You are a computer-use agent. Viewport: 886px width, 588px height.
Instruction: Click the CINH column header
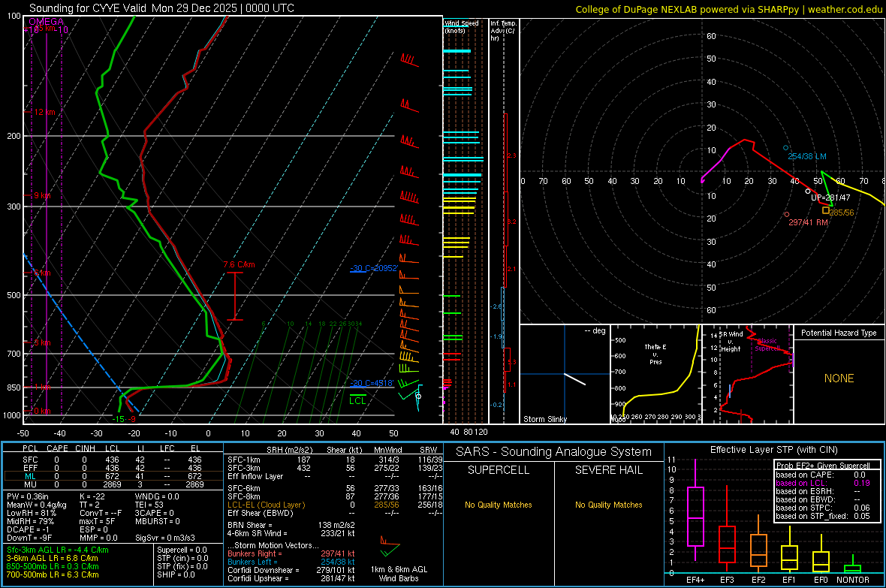pyautogui.click(x=86, y=448)
